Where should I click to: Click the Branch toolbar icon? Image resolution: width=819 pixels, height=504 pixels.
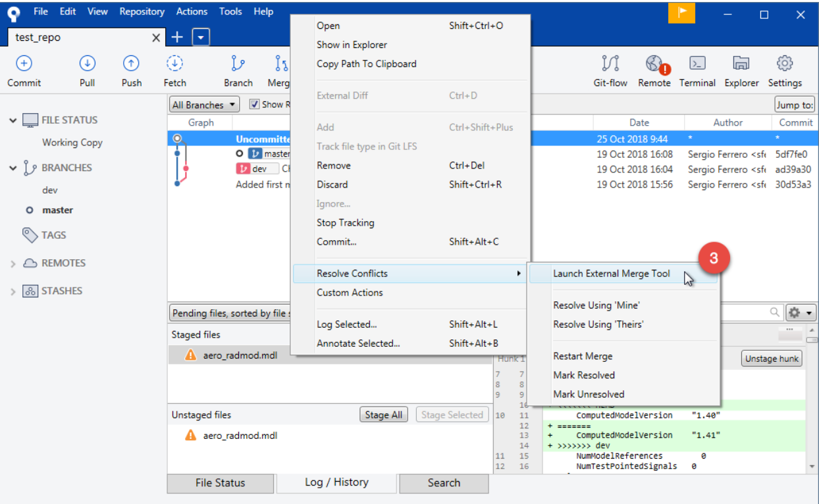tap(238, 64)
